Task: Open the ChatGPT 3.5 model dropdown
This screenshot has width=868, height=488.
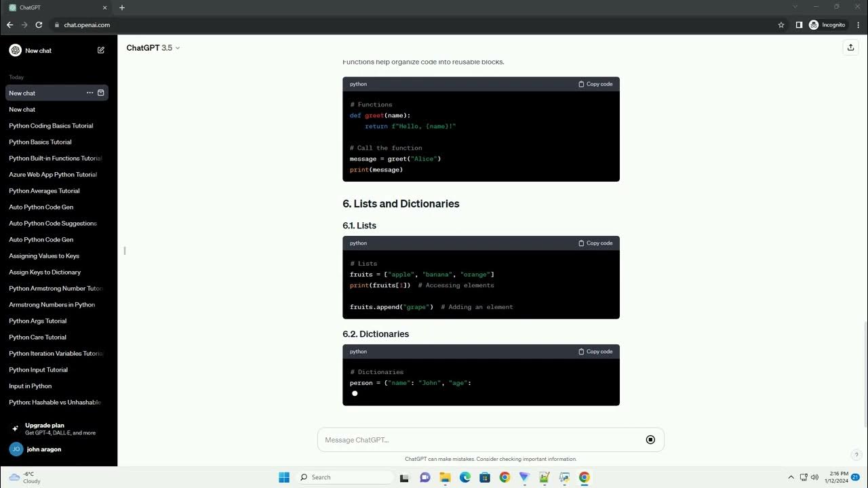Action: [153, 48]
